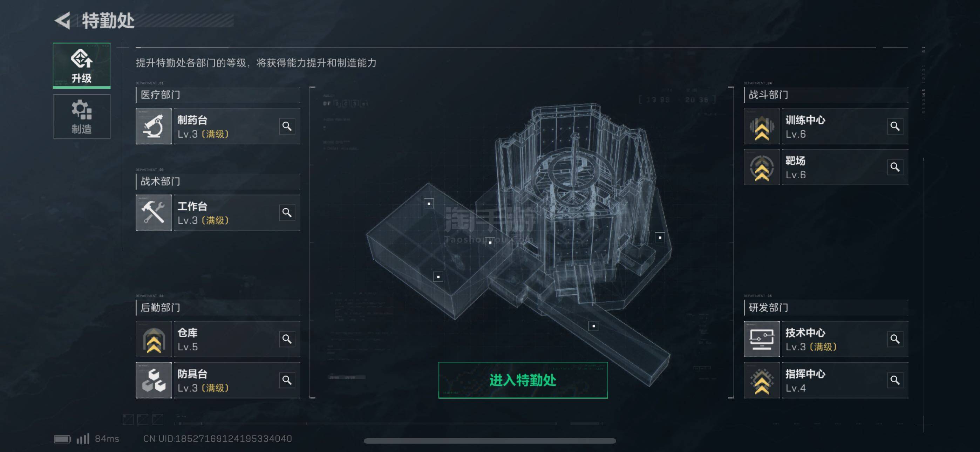This screenshot has width=980, height=452.
Task: Click the building marker on the long corridor
Action: point(593,326)
